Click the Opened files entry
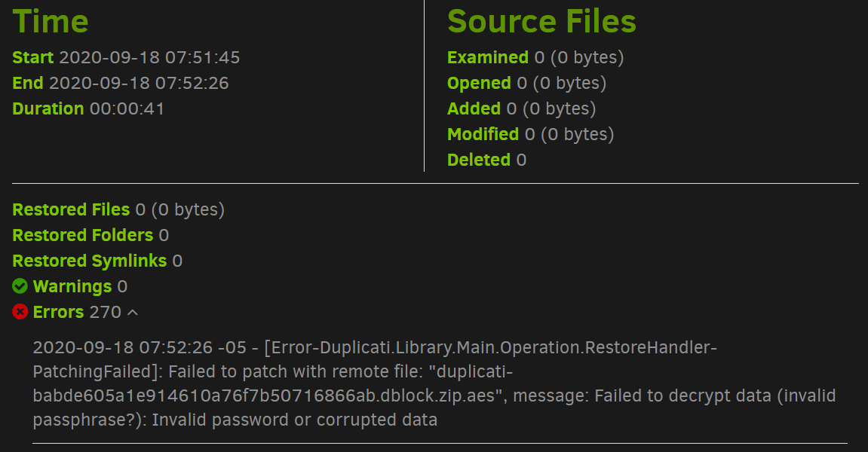The image size is (868, 452). (526, 83)
